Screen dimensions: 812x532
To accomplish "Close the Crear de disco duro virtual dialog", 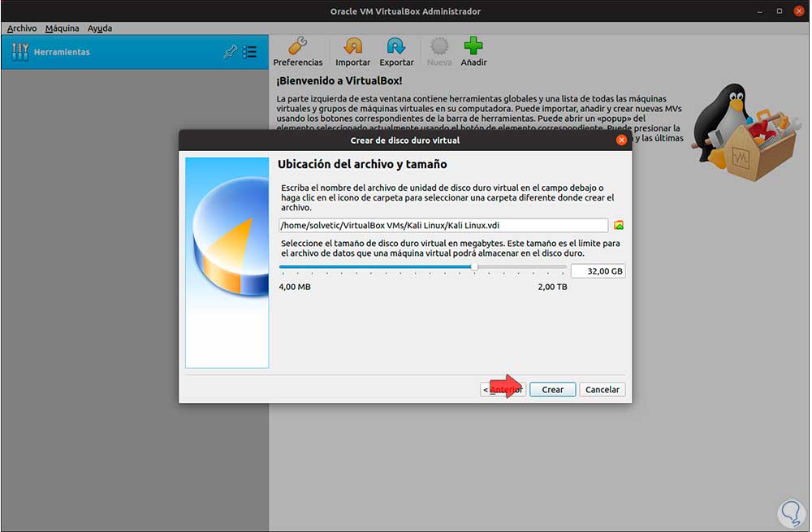I will coord(621,140).
